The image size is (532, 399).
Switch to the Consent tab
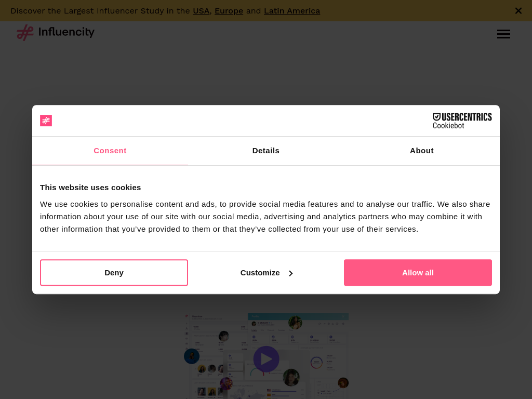coord(110,151)
